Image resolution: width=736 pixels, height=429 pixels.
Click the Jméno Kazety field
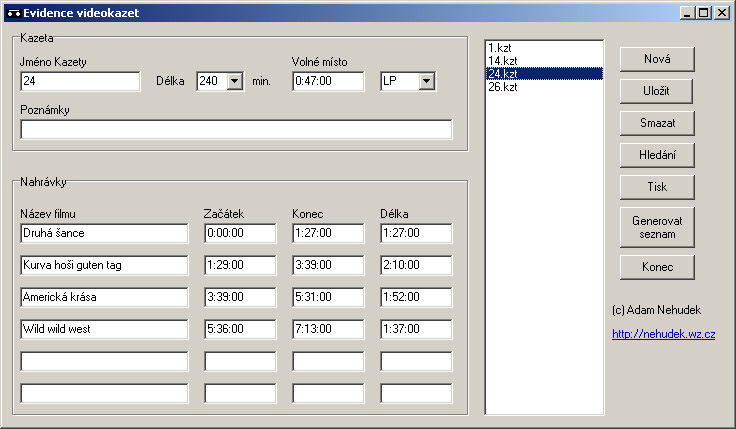click(80, 81)
